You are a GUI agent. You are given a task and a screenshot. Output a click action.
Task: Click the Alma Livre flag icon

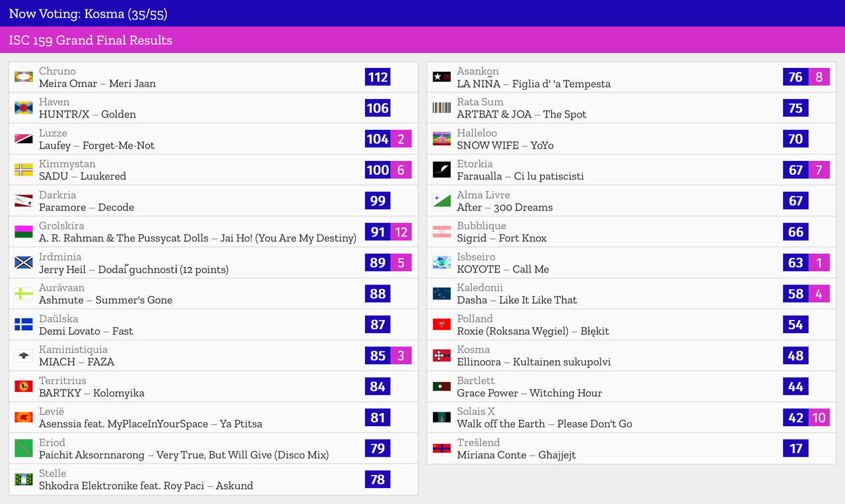tap(442, 201)
